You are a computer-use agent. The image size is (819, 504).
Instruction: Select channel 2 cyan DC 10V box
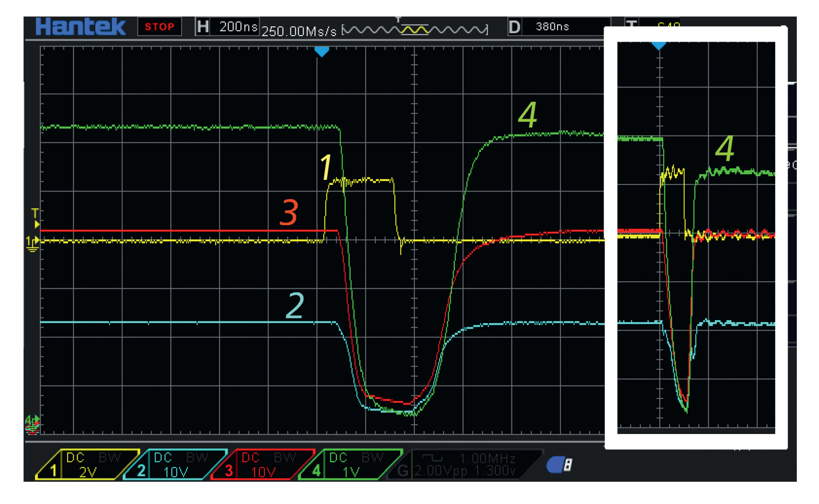pos(175,464)
